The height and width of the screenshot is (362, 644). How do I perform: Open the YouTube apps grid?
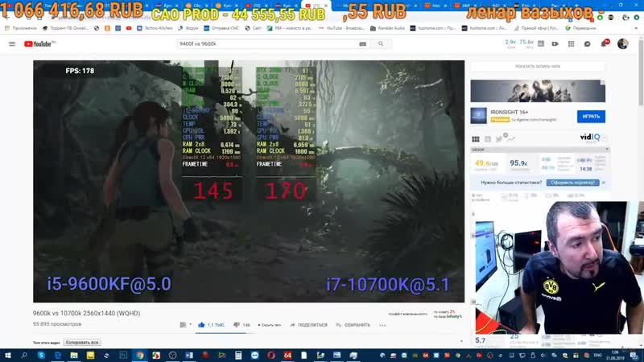[571, 44]
